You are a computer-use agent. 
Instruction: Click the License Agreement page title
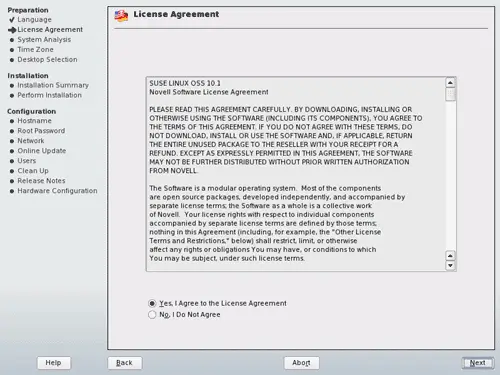click(x=176, y=14)
